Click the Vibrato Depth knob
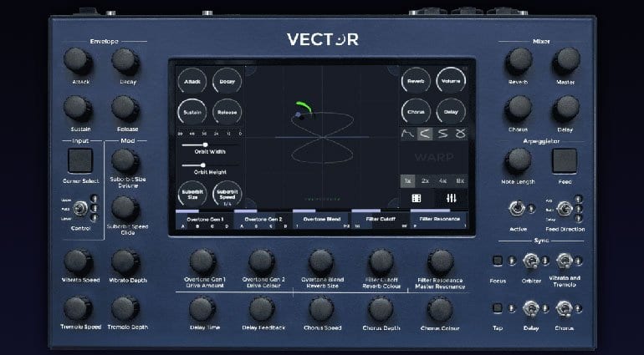Screen dimensions: 644x355 pos(125,261)
